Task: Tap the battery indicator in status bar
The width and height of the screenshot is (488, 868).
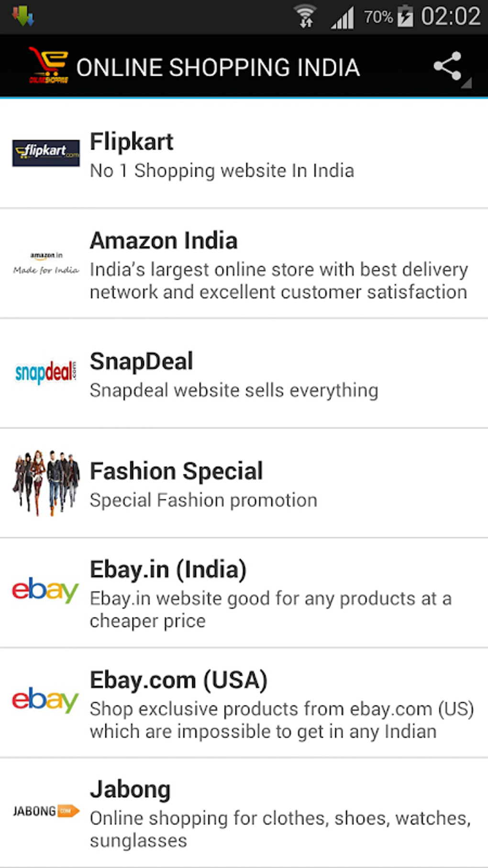Action: 405,16
